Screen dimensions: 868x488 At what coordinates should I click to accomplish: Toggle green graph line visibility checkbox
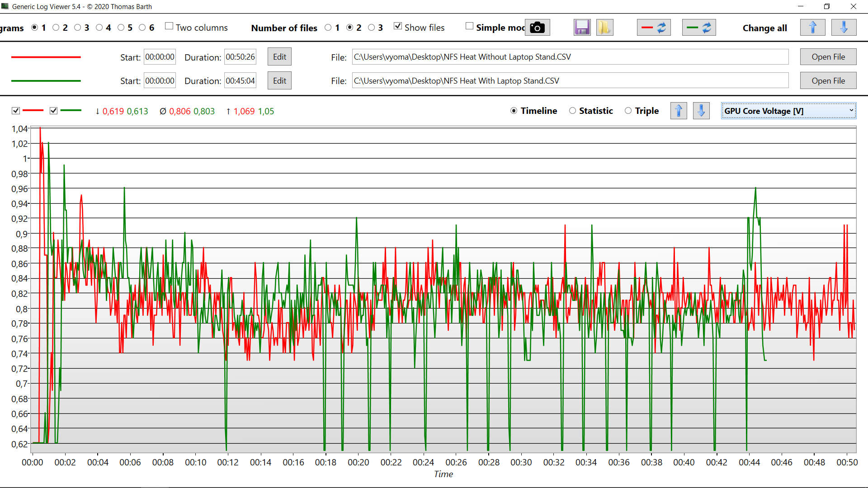pos(54,111)
